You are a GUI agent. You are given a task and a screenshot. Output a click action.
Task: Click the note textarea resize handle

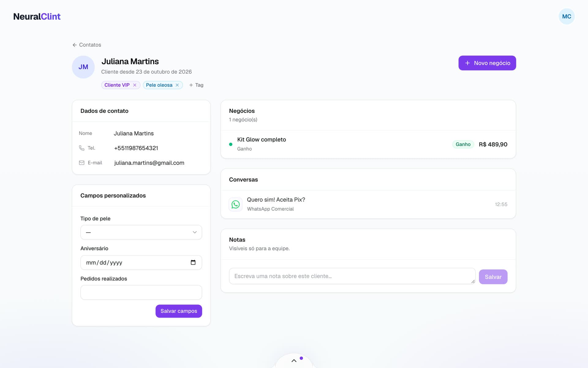(473, 282)
